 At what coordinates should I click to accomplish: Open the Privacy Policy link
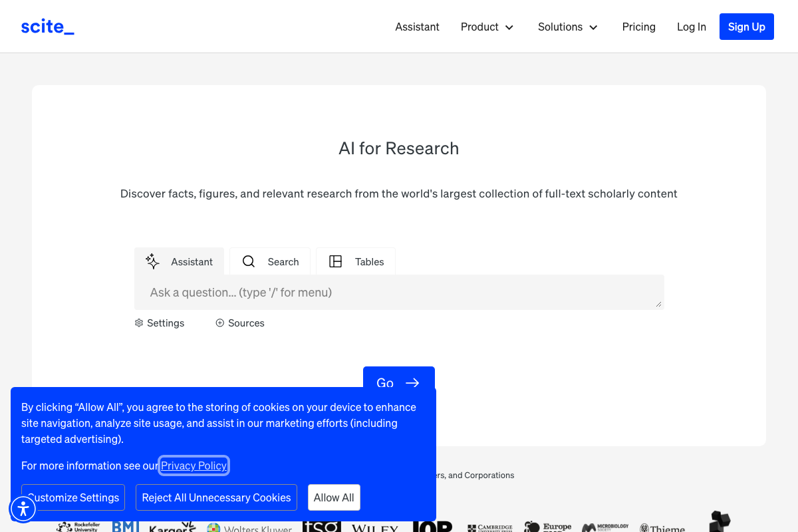pos(194,465)
